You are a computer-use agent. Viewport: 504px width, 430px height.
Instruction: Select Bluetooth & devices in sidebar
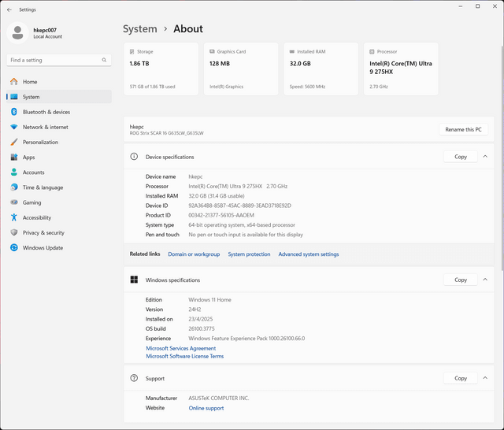tap(59, 112)
